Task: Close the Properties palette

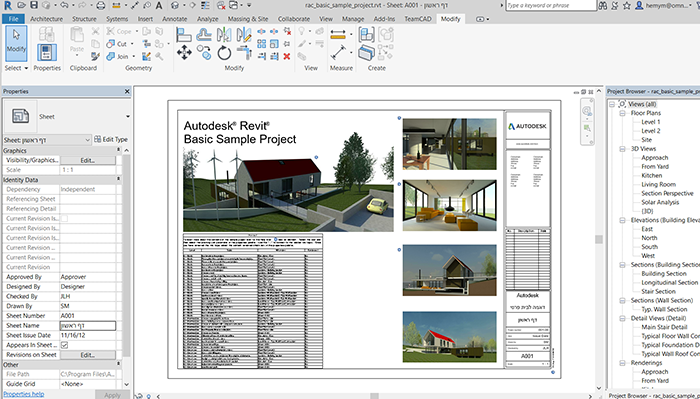Action: click(127, 91)
